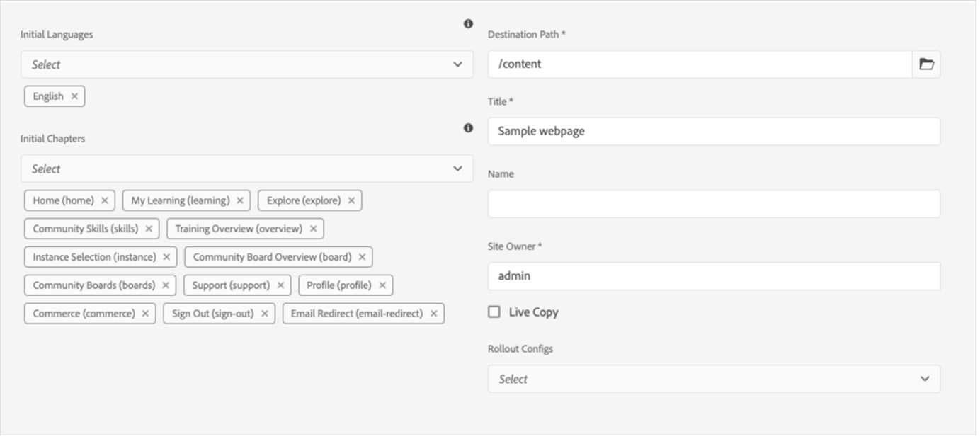This screenshot has height=439, width=980.
Task: Remove the Training Overview (overview) tag
Action: (x=313, y=229)
